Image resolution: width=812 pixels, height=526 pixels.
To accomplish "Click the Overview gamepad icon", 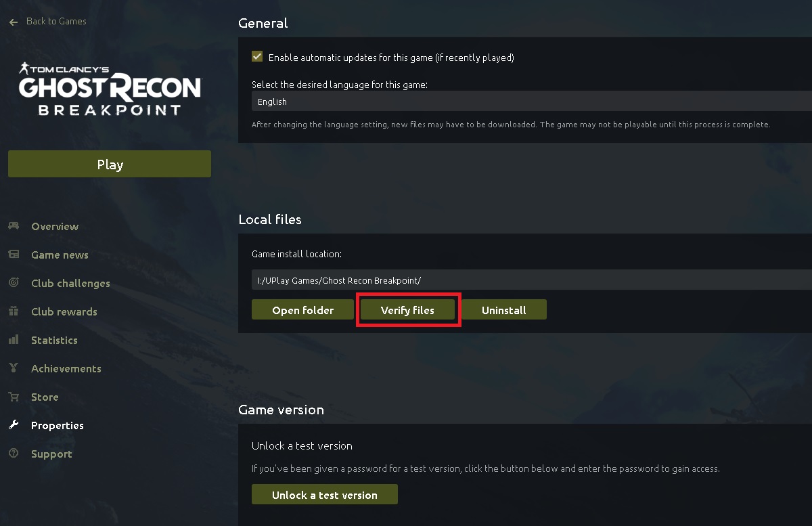I will point(14,226).
